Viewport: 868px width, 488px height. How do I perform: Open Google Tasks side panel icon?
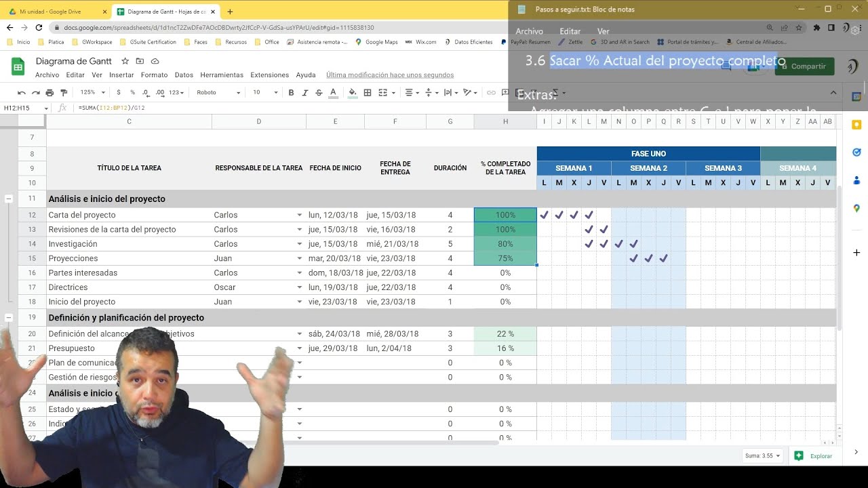856,152
